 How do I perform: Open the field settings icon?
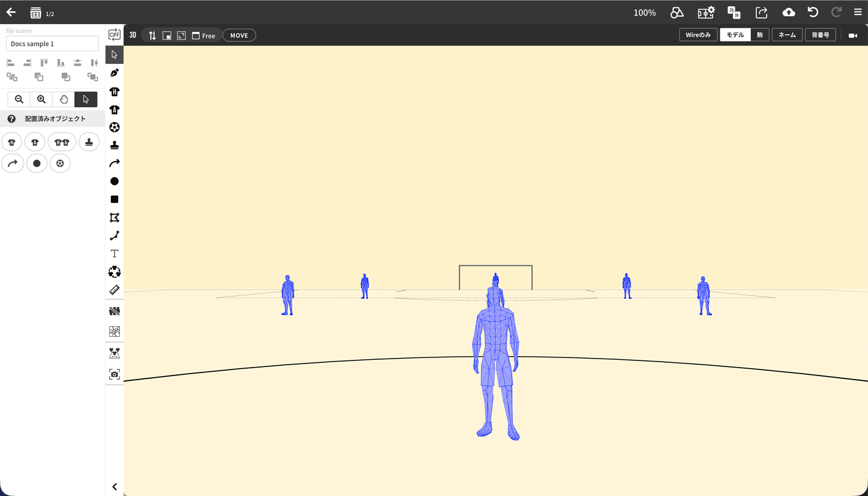tap(706, 12)
